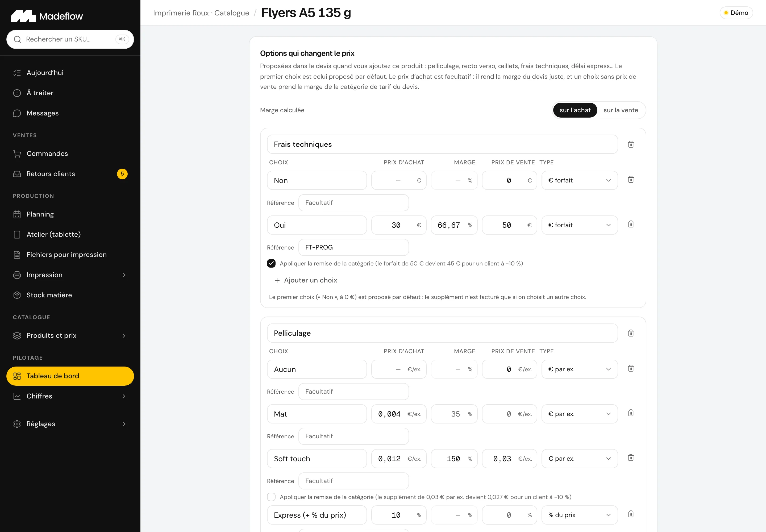The image size is (766, 532).
Task: Open type dropdown for Aucun choice
Action: tap(579, 369)
